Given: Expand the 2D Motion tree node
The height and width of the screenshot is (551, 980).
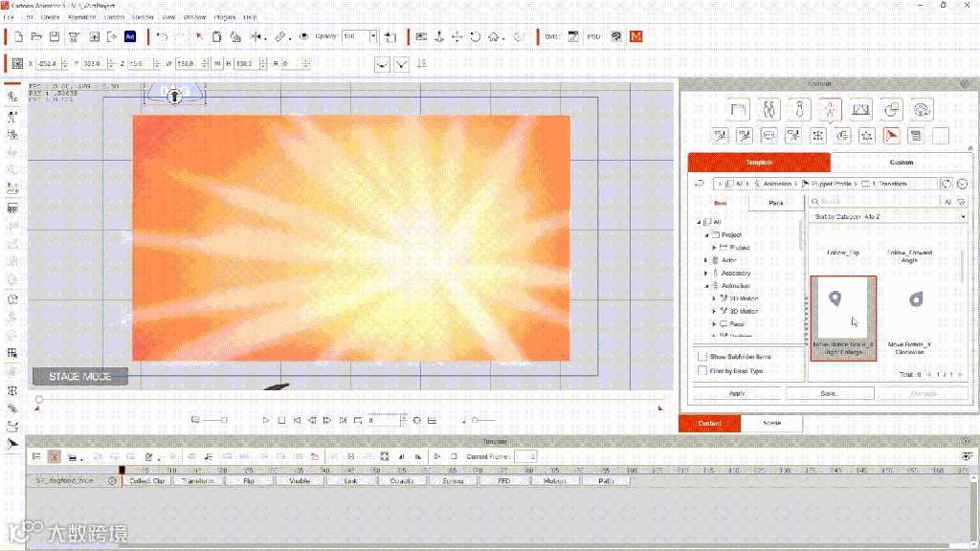Looking at the screenshot, I should tap(714, 298).
